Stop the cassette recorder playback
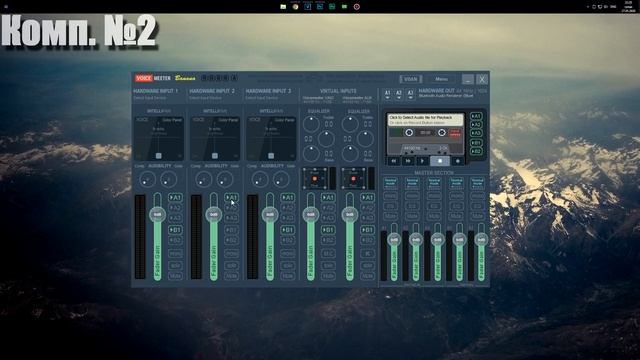This screenshot has width=640, height=360. 440,161
